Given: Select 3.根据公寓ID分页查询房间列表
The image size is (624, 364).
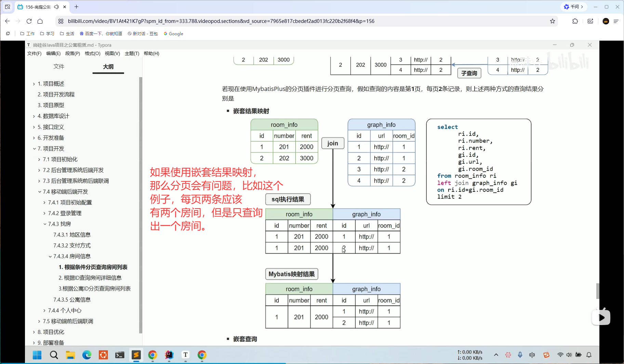Looking at the screenshot, I should (94, 289).
